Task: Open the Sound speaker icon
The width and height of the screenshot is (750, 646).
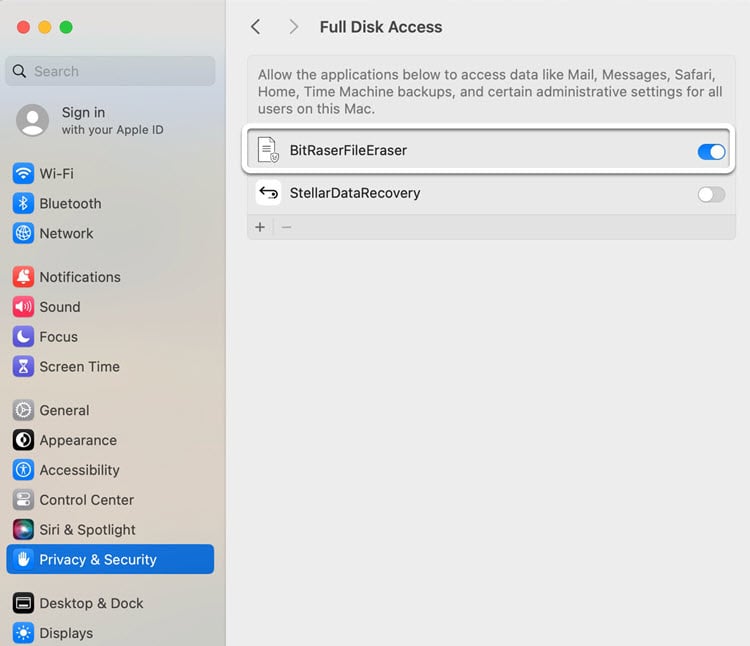Action: [23, 307]
